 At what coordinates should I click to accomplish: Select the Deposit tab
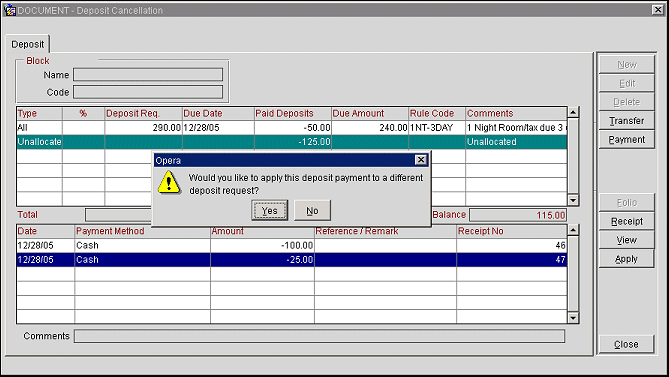click(28, 44)
